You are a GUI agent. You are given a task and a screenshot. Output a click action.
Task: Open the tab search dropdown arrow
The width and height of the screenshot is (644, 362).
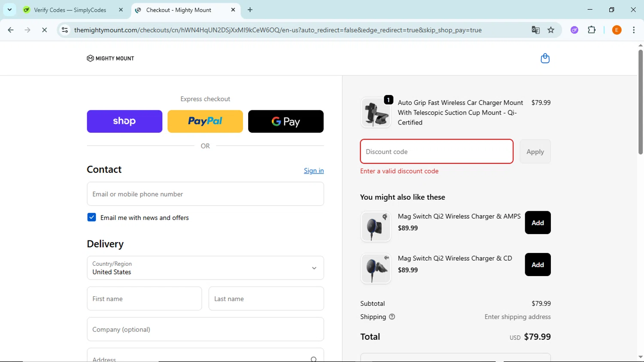(9, 10)
